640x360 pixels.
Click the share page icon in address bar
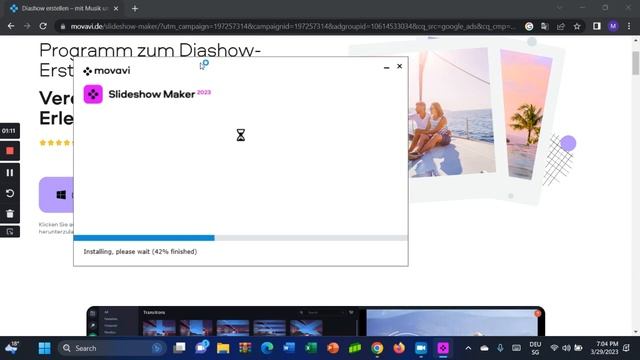(561, 26)
